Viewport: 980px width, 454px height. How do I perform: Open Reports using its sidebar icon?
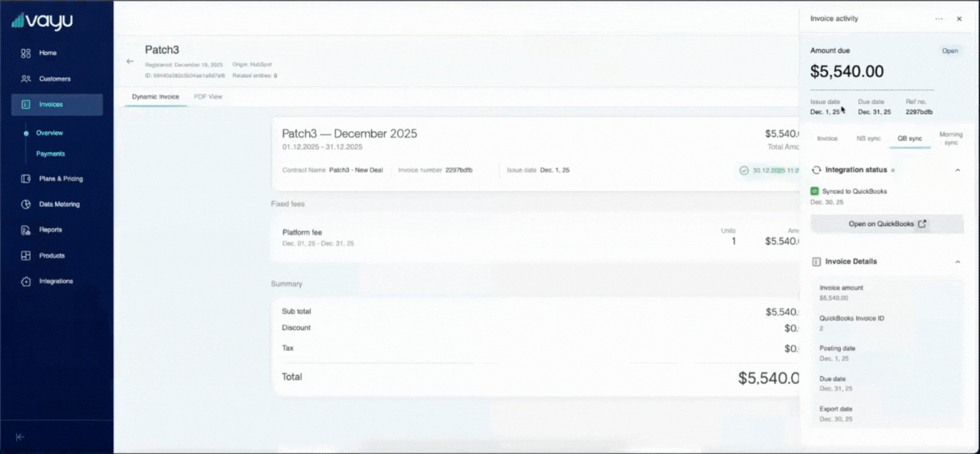(26, 230)
